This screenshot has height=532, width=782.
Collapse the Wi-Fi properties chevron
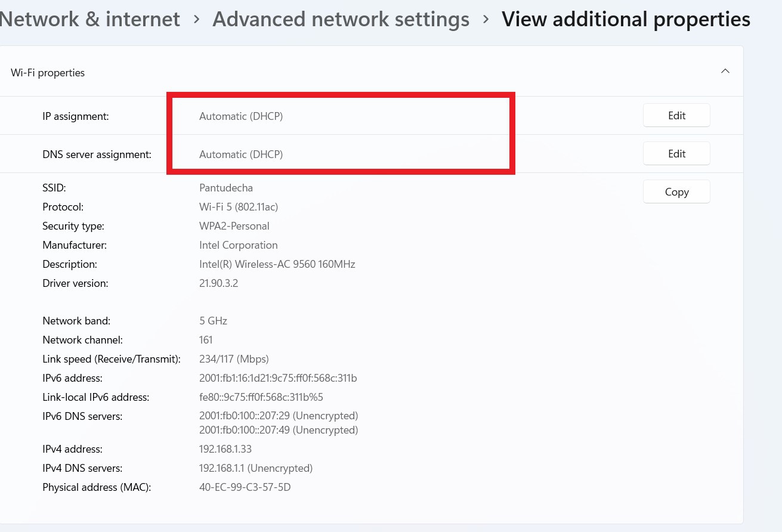(x=725, y=72)
